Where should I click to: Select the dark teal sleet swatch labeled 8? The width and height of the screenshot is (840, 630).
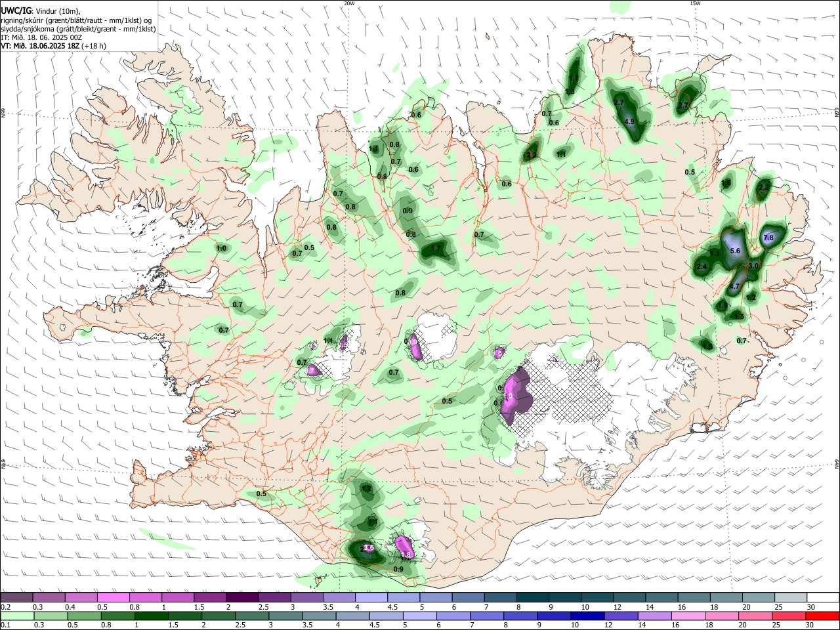[x=533, y=597]
